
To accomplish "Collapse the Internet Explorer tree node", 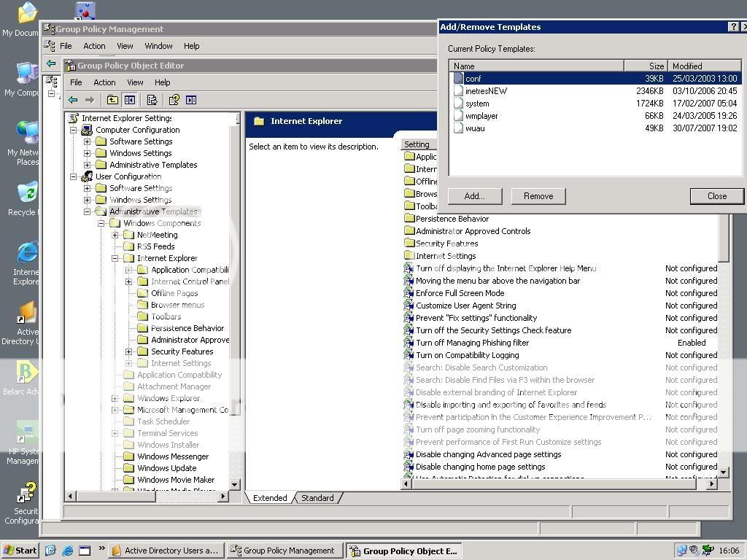I will point(115,258).
